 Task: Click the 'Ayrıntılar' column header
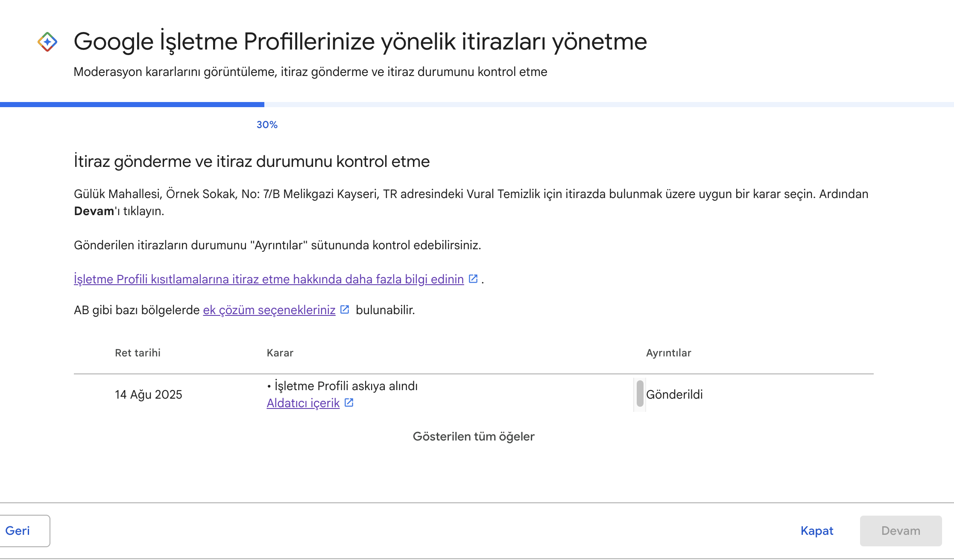(668, 353)
